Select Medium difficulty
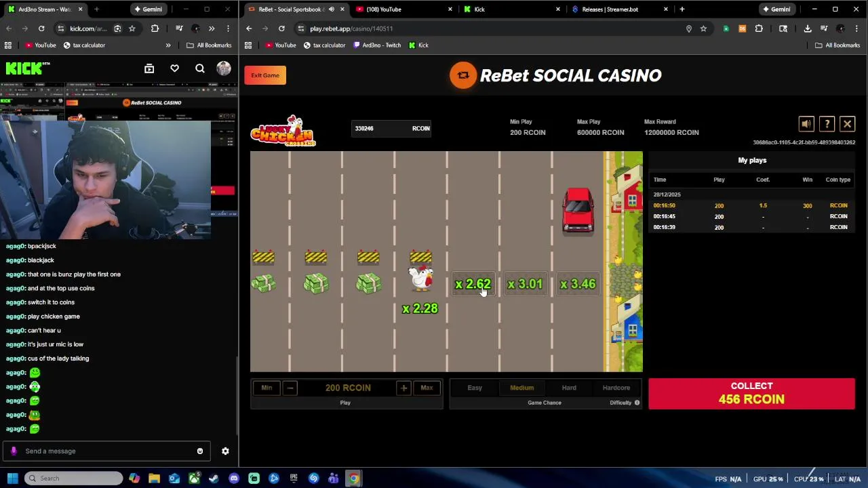The width and height of the screenshot is (868, 488). pos(522,388)
